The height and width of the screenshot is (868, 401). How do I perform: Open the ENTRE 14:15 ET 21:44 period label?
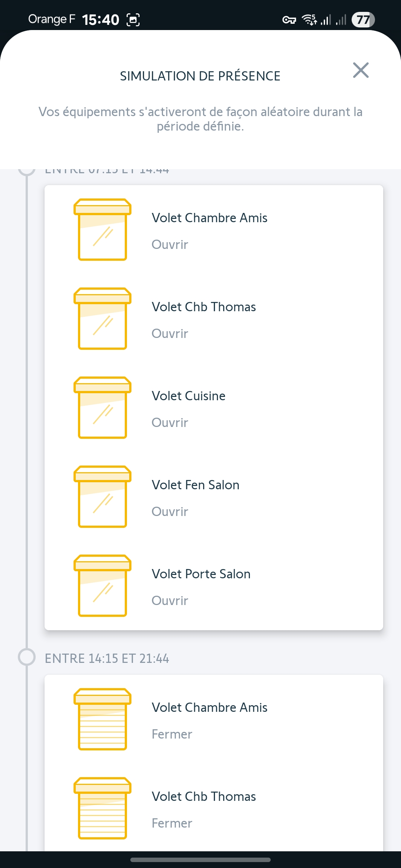pyautogui.click(x=107, y=658)
